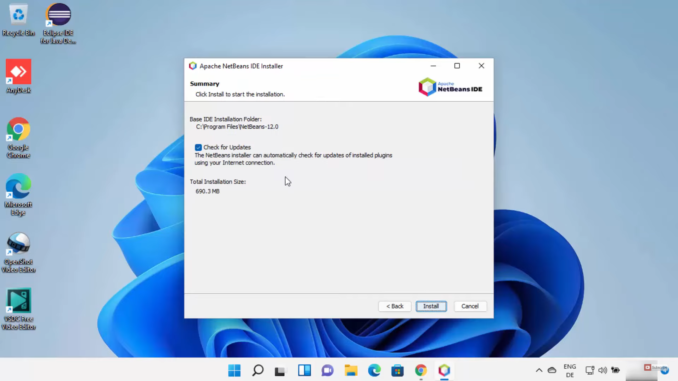678x381 pixels.
Task: Open the volume speaker tray icon
Action: click(x=602, y=370)
